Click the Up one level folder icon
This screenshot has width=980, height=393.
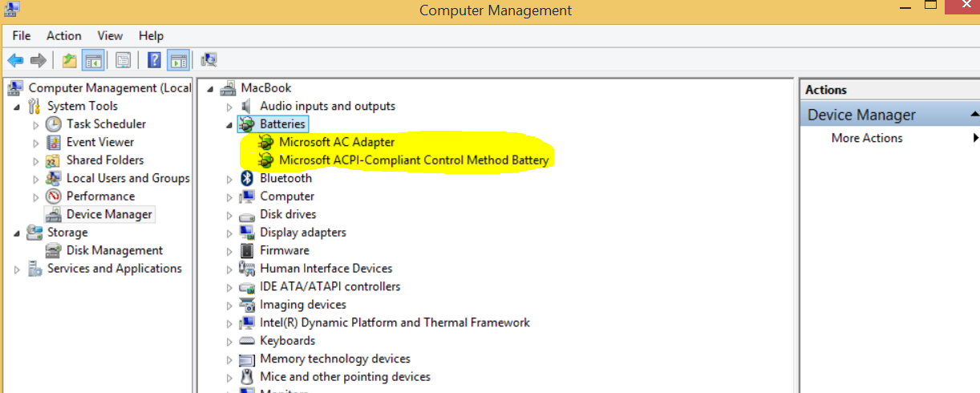tap(70, 60)
